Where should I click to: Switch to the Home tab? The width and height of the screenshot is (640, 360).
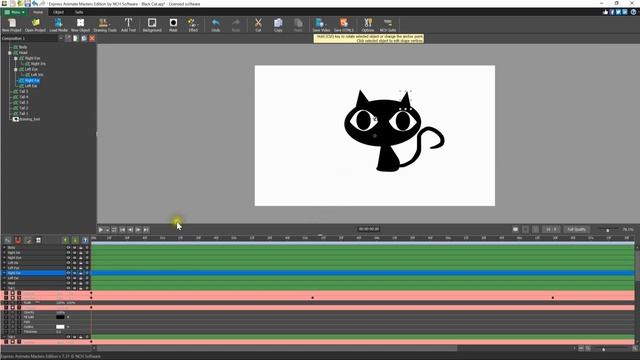pos(38,12)
